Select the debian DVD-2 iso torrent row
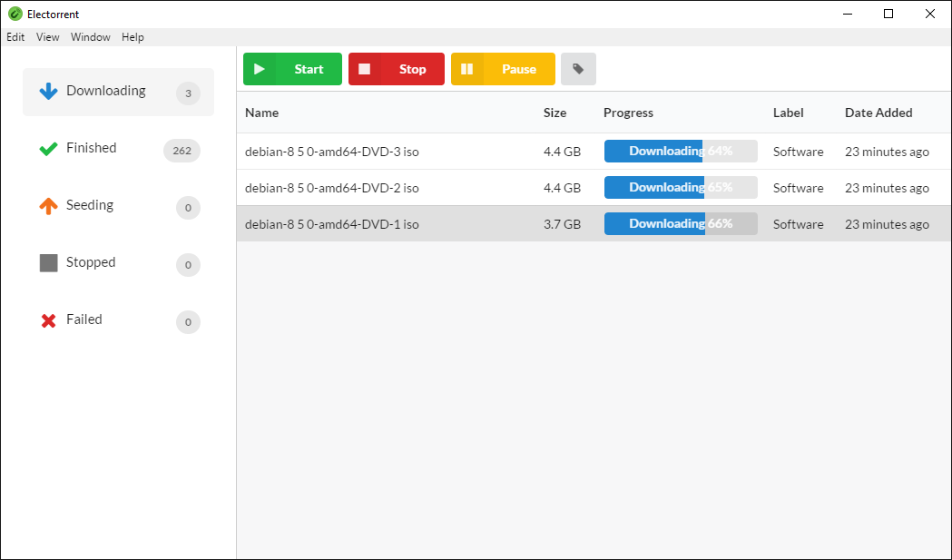Screen dimensions: 952x560 pyautogui.click(x=594, y=188)
